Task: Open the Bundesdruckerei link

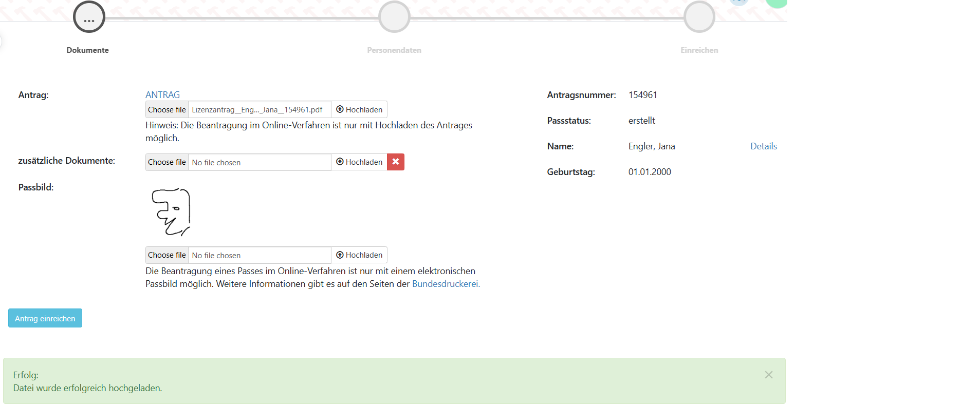Action: tap(446, 284)
